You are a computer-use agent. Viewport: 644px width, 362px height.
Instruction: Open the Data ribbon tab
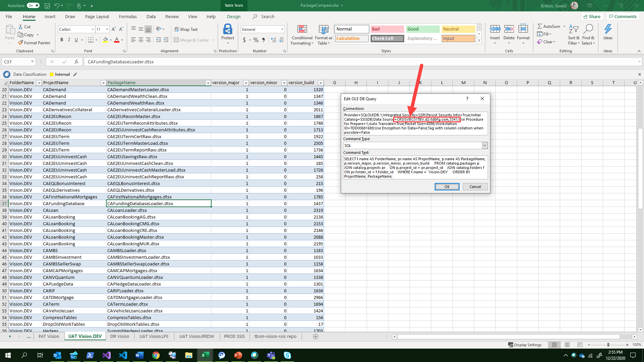pyautogui.click(x=151, y=16)
